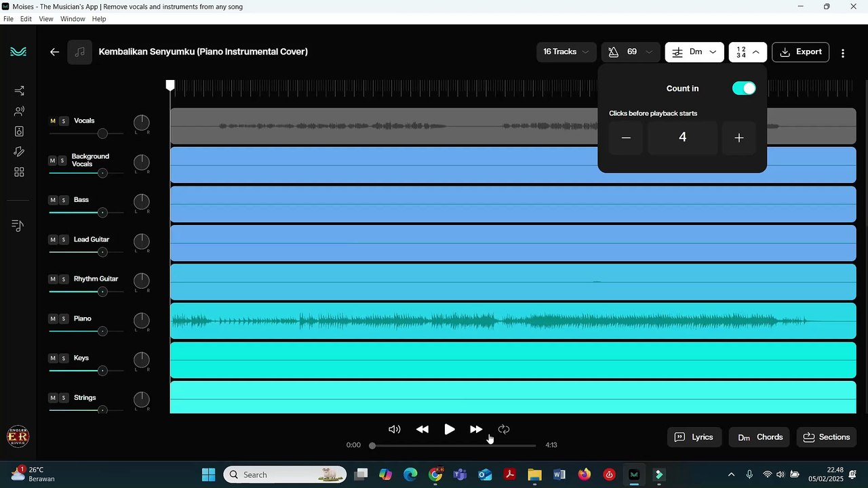The height and width of the screenshot is (488, 868).
Task: Mute the Lead Guitar track
Action: [x=53, y=240]
